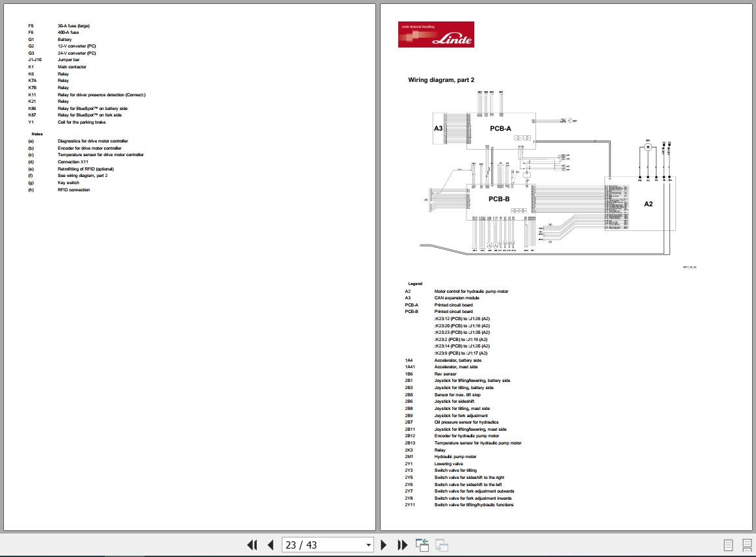Jump to the last page

click(402, 545)
